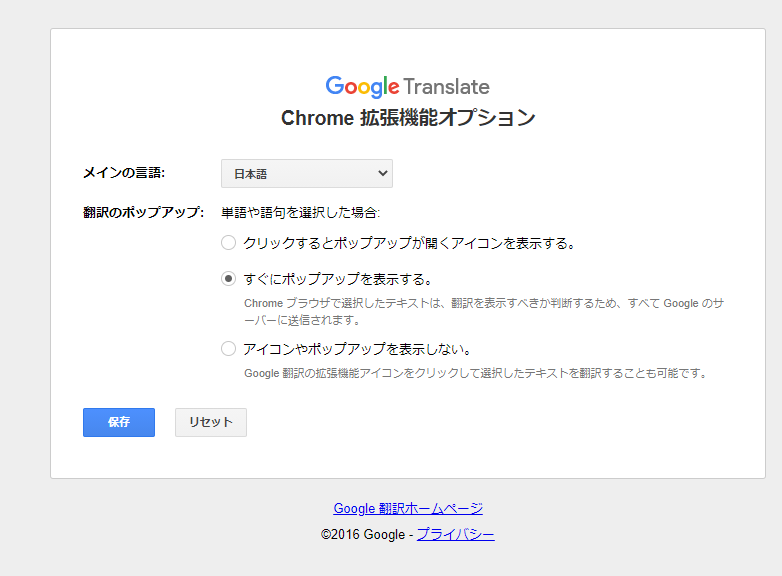Open the メインの言語 dropdown showing 日本語
This screenshot has width=782, height=576.
307,174
